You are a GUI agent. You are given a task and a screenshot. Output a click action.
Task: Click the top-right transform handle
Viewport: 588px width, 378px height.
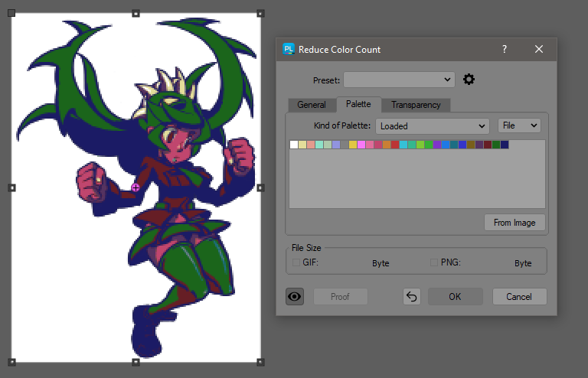260,14
